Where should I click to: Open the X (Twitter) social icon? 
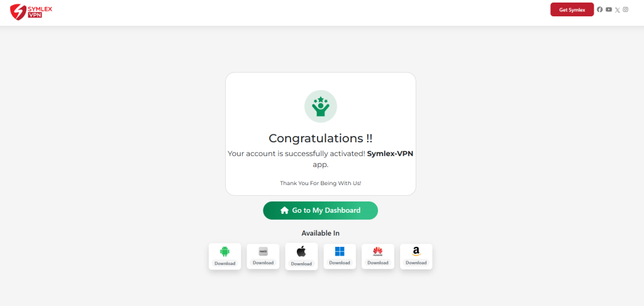(618, 10)
